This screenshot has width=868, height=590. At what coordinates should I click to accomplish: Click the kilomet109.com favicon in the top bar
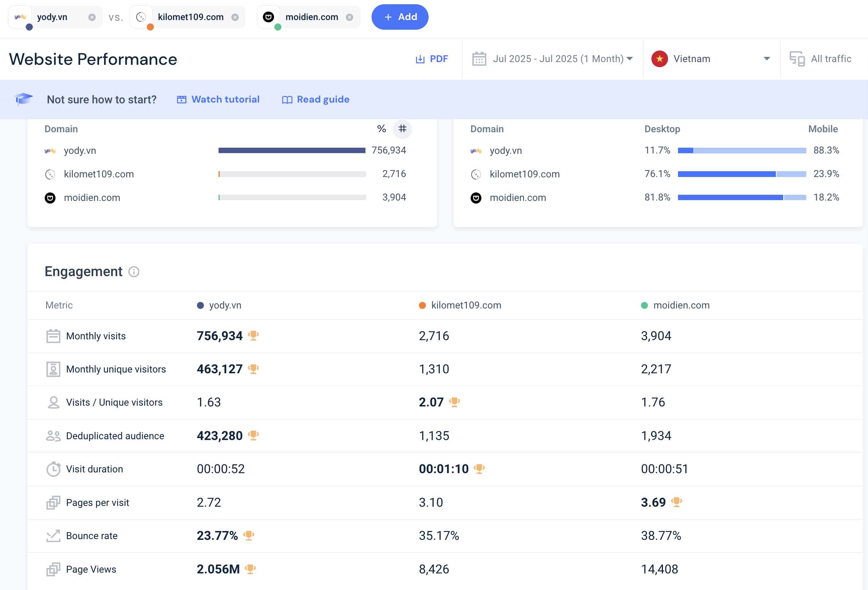coord(141,17)
